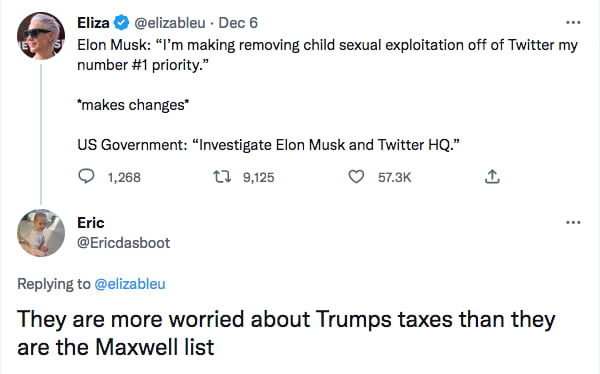The width and height of the screenshot is (600, 374).
Task: Click the @Ericdasboot handle
Action: pos(124,243)
